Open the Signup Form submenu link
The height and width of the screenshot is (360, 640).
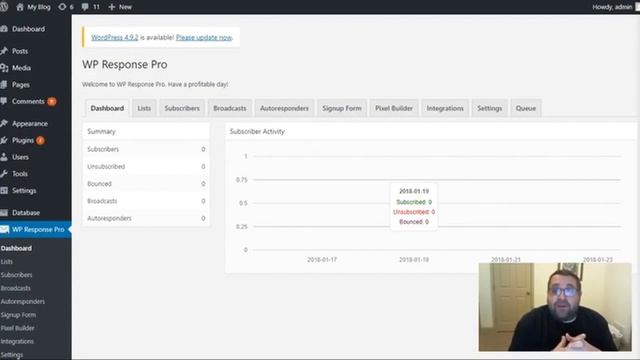[18, 315]
